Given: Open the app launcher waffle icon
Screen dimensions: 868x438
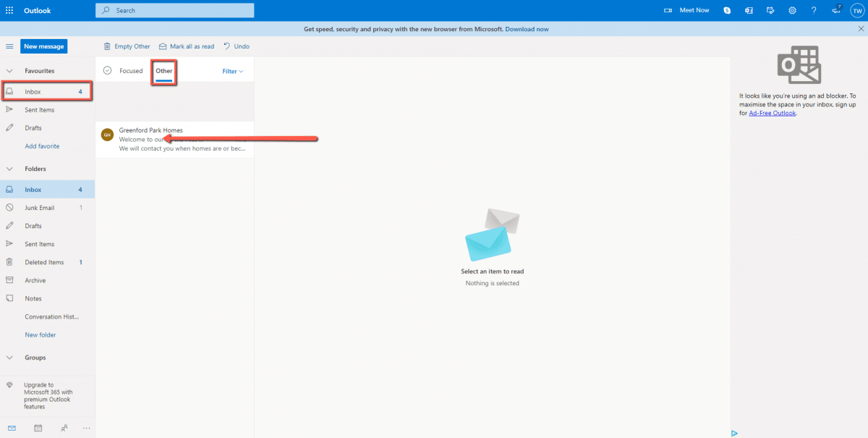Looking at the screenshot, I should point(9,10).
